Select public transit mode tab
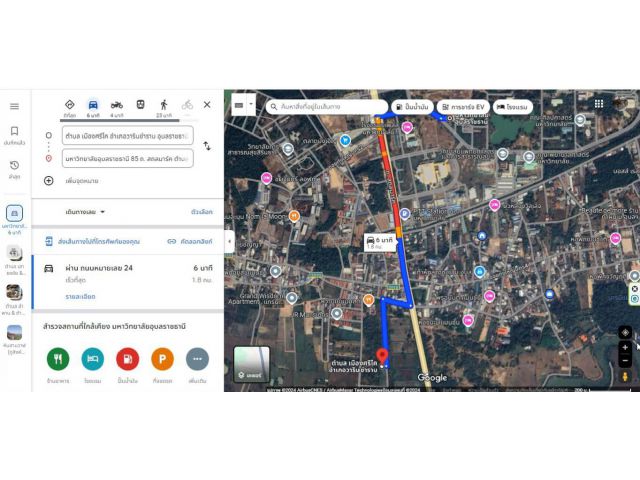 [x=140, y=105]
